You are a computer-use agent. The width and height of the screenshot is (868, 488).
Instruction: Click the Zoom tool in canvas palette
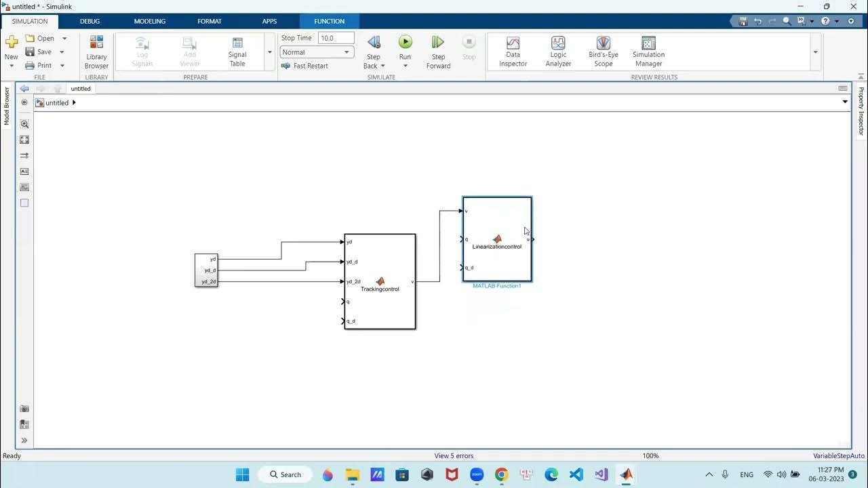24,124
